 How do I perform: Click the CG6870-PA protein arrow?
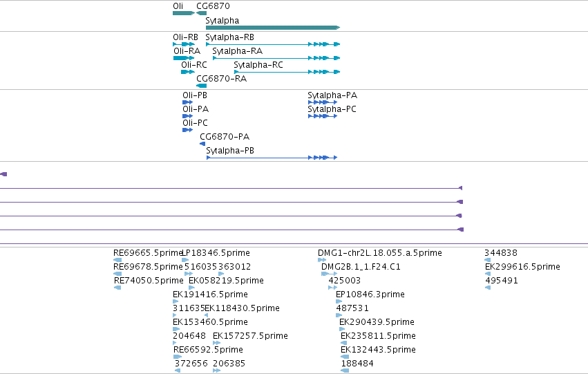coord(202,144)
